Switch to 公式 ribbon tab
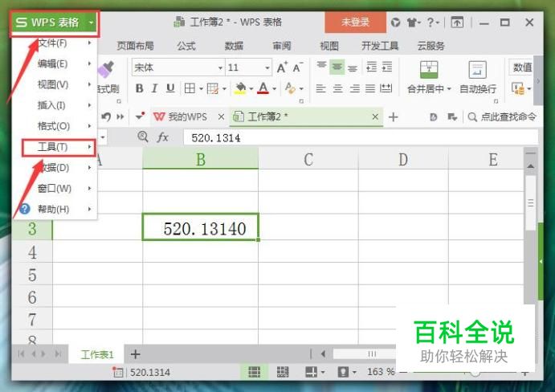 186,46
